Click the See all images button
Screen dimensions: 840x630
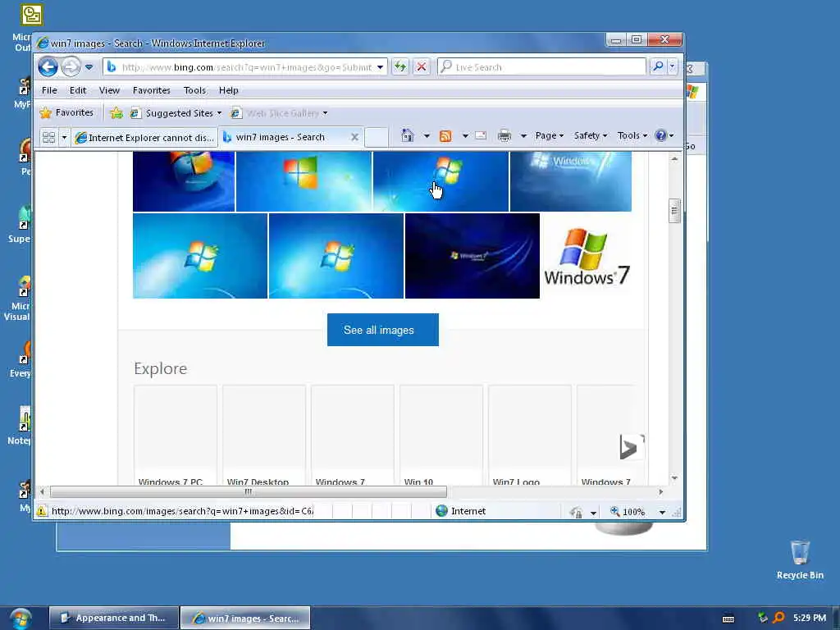coord(382,330)
